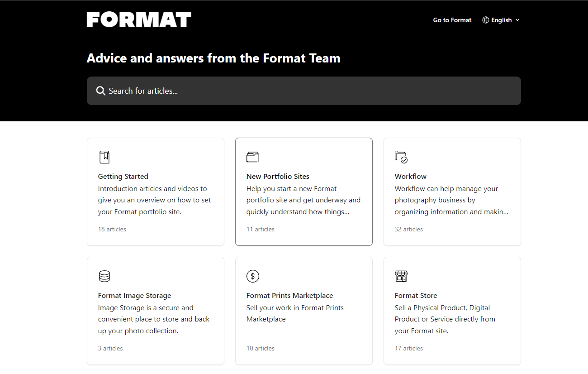Open the Format Prints Marketplace title
The width and height of the screenshot is (588, 374).
(289, 296)
